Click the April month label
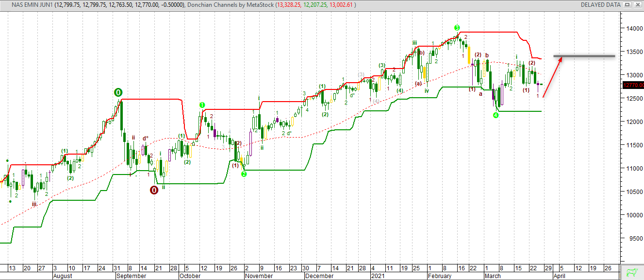The image size is (644, 280). tap(559, 276)
